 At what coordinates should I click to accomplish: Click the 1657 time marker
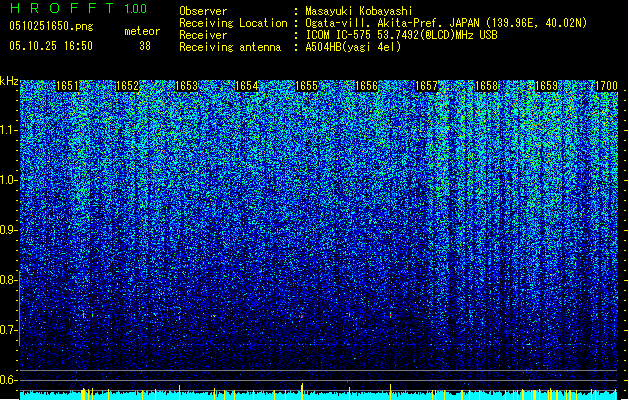[x=426, y=86]
